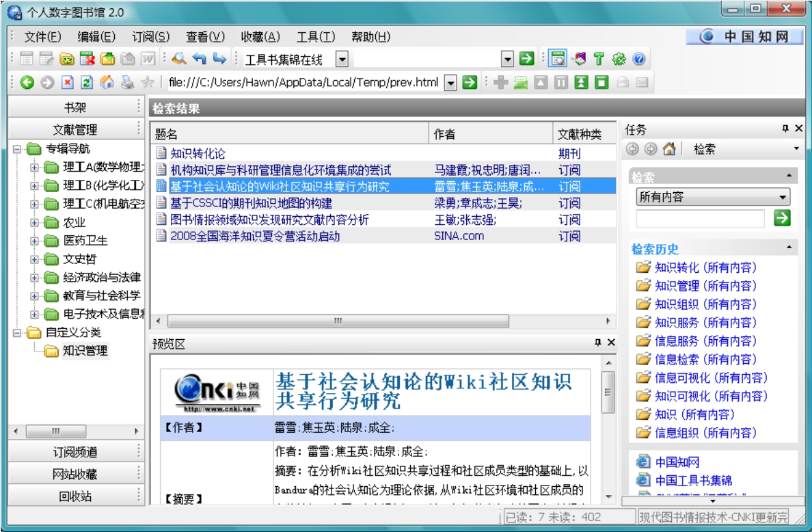Open address bar history dropdown
The image size is (812, 532).
pyautogui.click(x=450, y=82)
